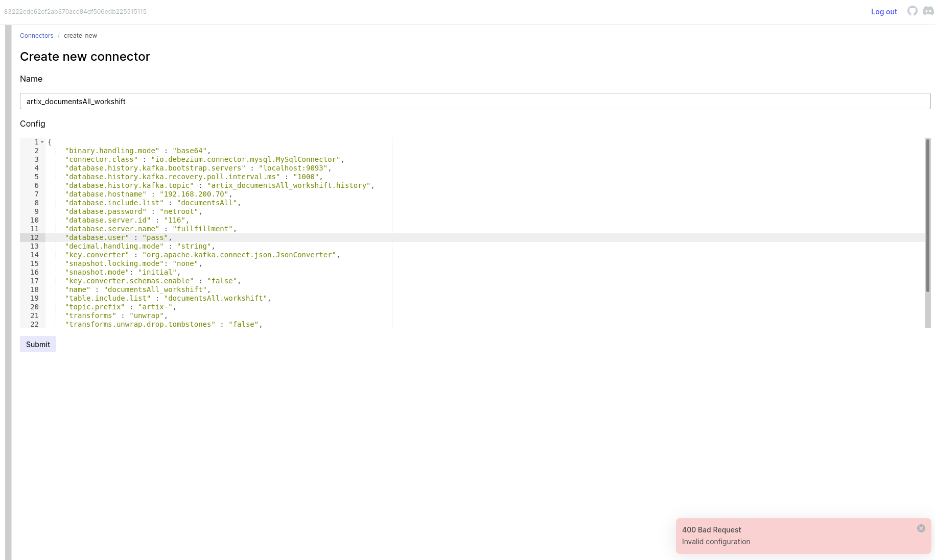The image size is (935, 560).
Task: Click the connector.class MySqlConnector value
Action: click(x=247, y=159)
